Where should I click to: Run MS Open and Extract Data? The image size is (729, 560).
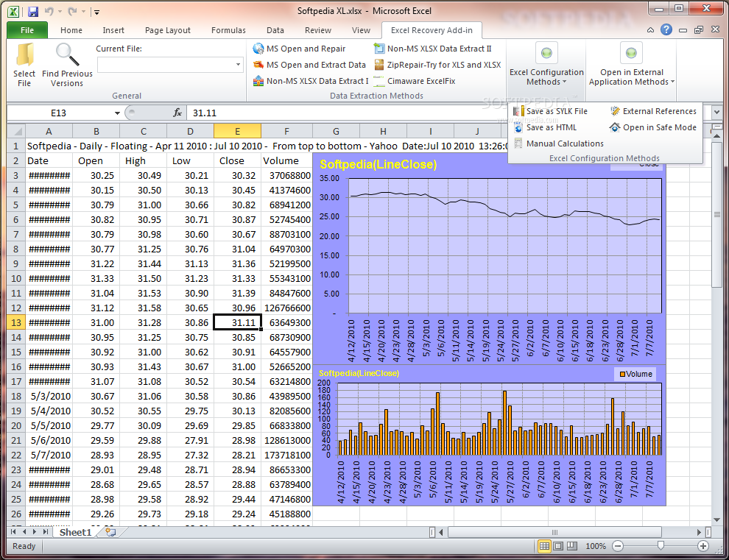tap(309, 65)
